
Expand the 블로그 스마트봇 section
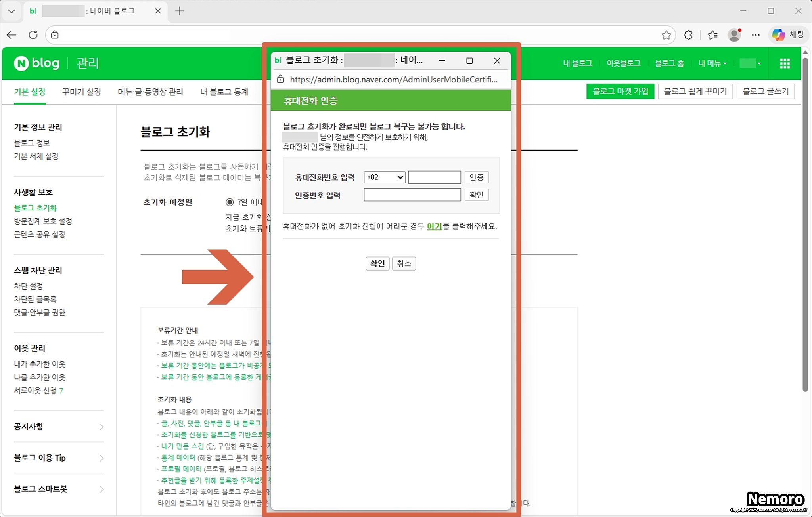point(59,489)
